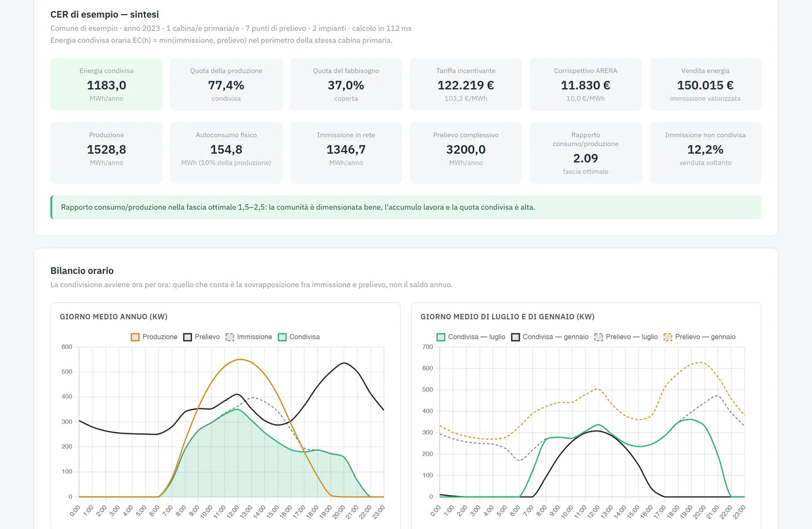Toggle the Prelievo — gennaio legend
812x529 pixels.
click(x=699, y=337)
